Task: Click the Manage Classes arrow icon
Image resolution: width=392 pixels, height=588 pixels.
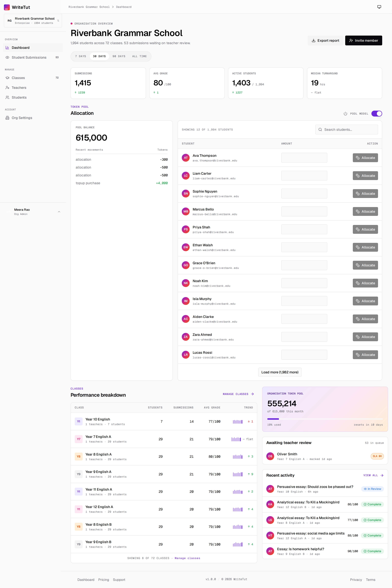Action: click(x=252, y=394)
